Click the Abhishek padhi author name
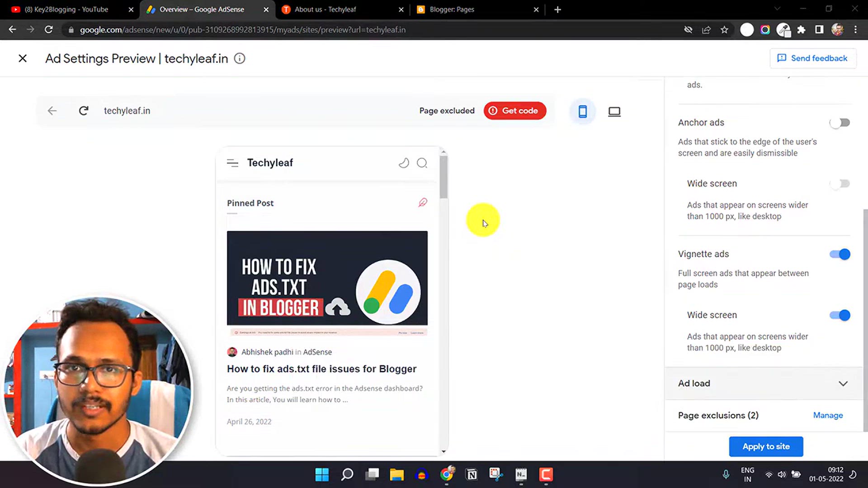Viewport: 868px width, 488px height. (x=267, y=352)
